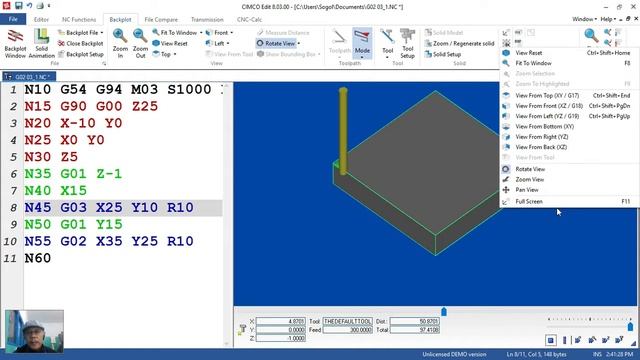
Task: Expand the Rotate View dropdown arrow
Action: pyautogui.click(x=299, y=43)
